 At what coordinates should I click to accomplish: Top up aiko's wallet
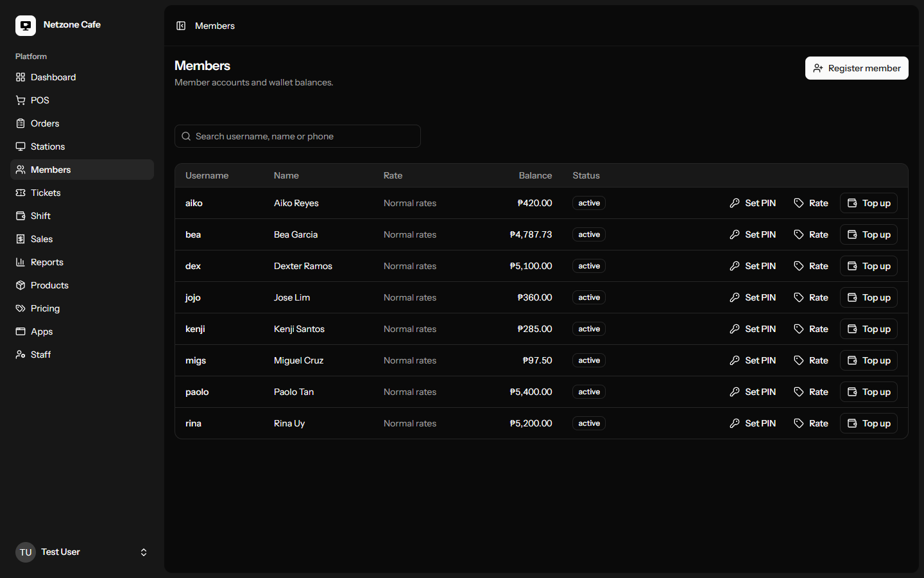pyautogui.click(x=869, y=203)
